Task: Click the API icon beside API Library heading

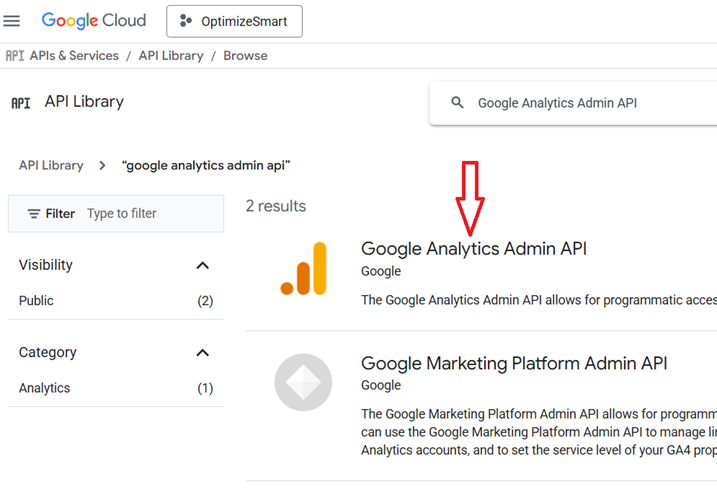Action: click(20, 102)
